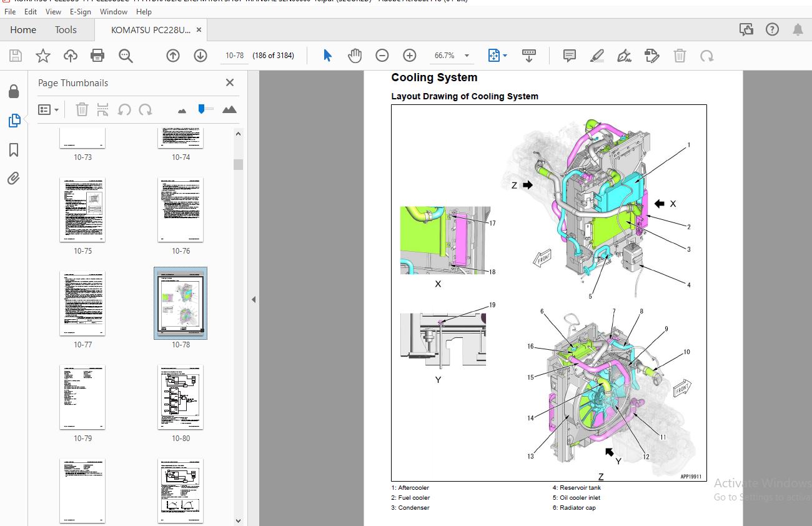Activate the Hand pan tool

pyautogui.click(x=355, y=56)
